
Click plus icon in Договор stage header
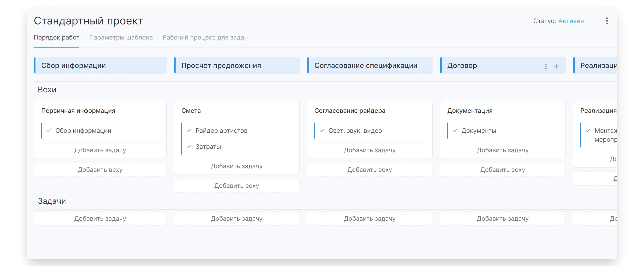tap(556, 66)
